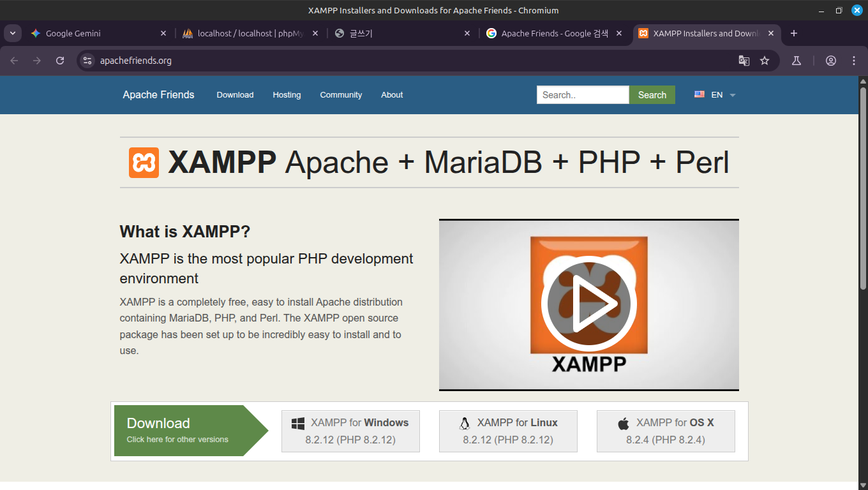Viewport: 868px width, 490px height.
Task: Click the US flag language icon
Action: [x=700, y=94]
